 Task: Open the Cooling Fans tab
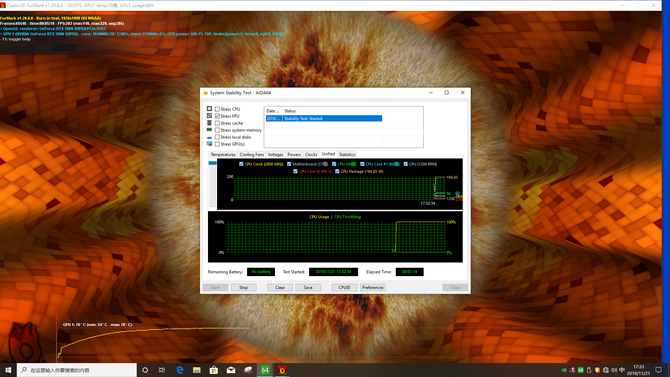tap(251, 155)
